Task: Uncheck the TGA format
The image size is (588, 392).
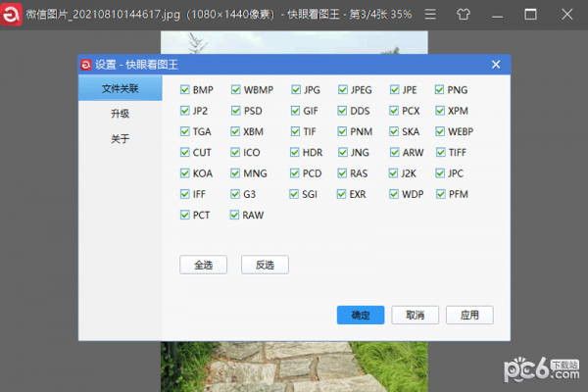Action: pyautogui.click(x=184, y=131)
